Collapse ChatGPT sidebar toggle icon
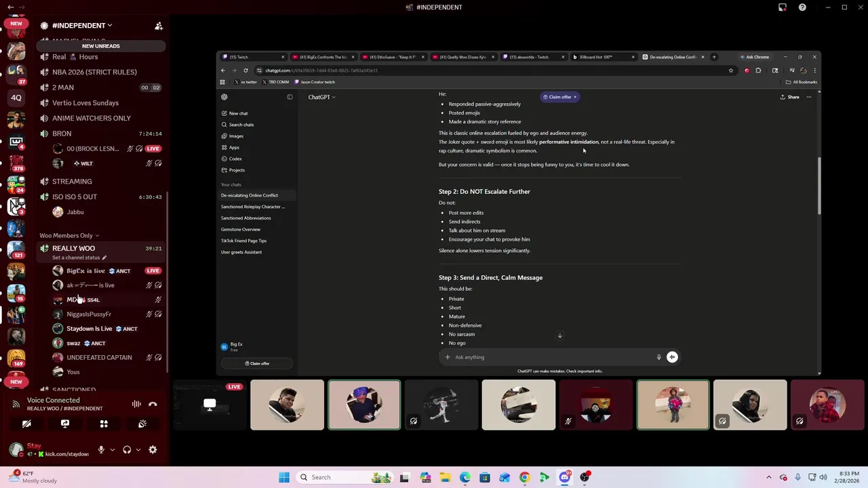The image size is (868, 488). click(290, 97)
